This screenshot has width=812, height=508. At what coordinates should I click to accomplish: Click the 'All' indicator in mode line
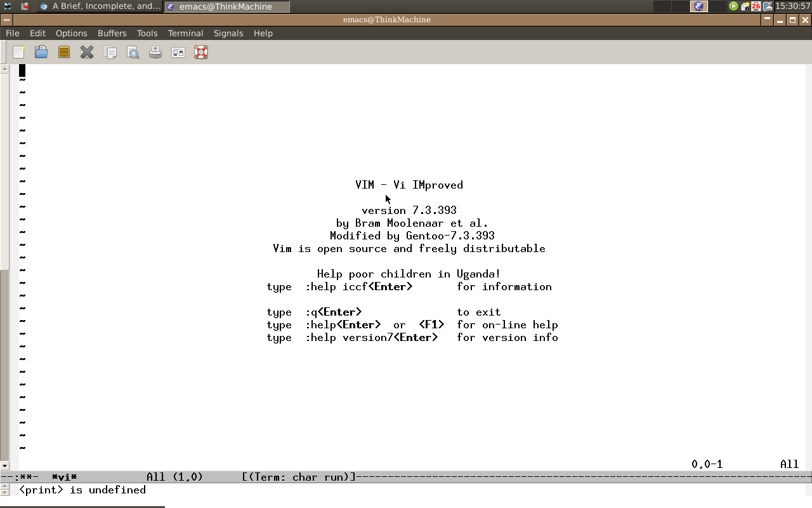point(155,477)
